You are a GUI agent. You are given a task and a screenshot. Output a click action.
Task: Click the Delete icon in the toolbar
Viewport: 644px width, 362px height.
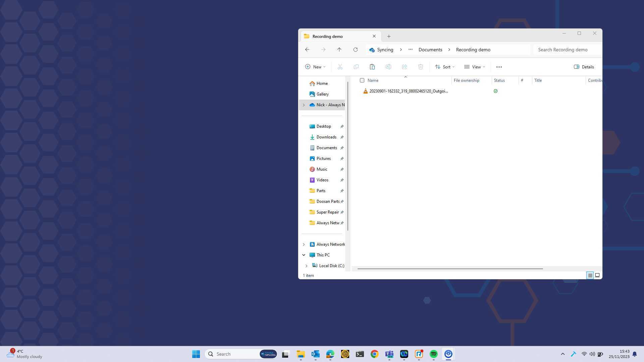pos(420,67)
